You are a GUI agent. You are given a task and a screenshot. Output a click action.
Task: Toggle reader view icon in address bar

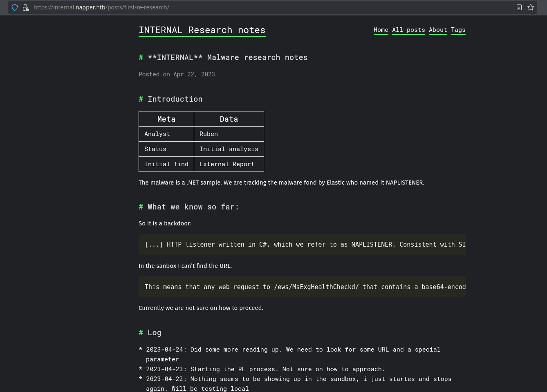(519, 7)
